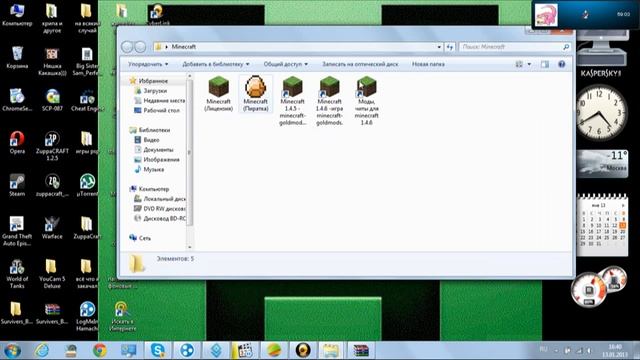Viewport: 640px width, 360px height.
Task: Open Добавить в библиотеку dropdown
Action: coord(216,64)
